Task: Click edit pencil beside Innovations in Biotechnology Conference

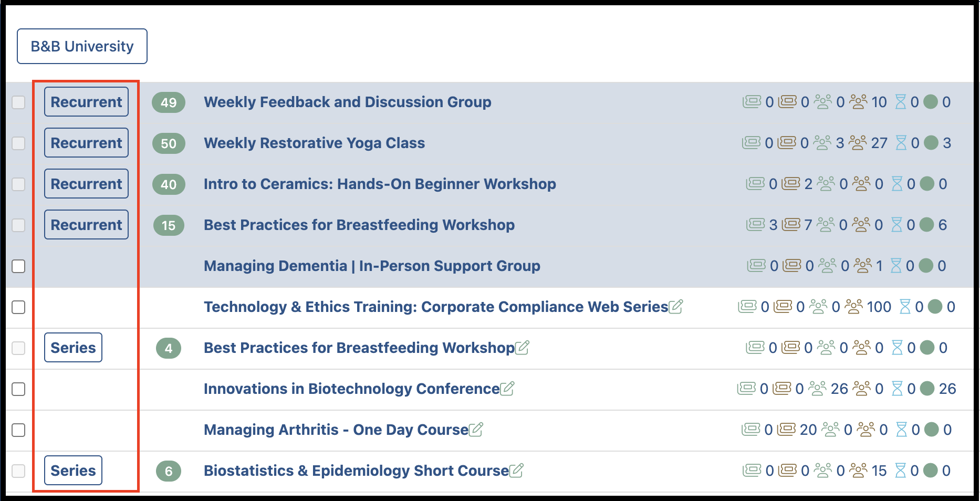Action: (x=507, y=388)
